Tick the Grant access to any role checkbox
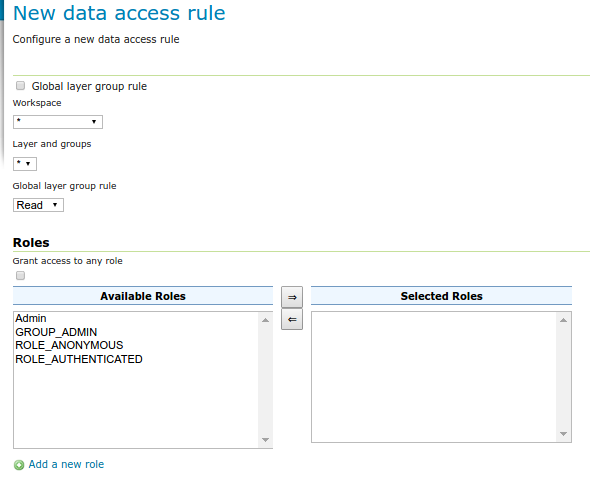This screenshot has height=481, width=590. click(x=20, y=276)
